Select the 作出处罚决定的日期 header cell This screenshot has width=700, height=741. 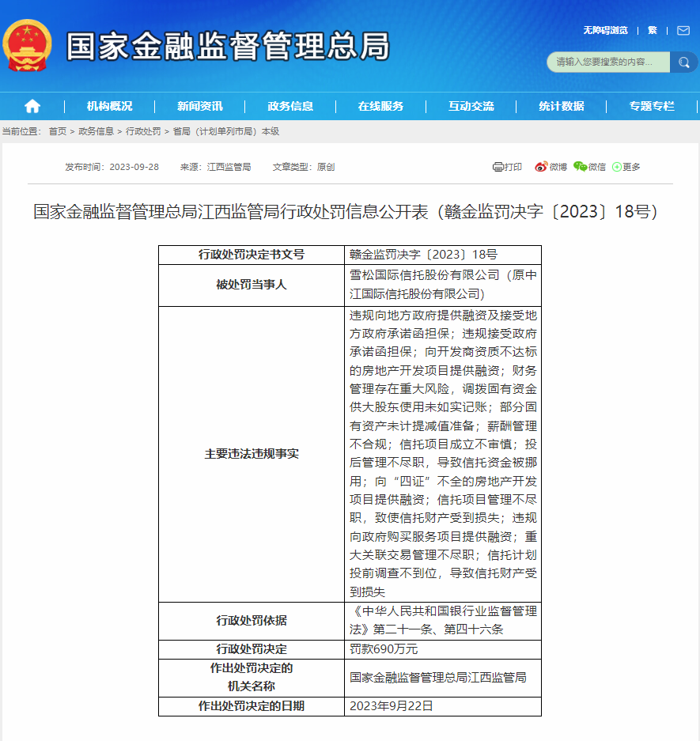pos(252,706)
